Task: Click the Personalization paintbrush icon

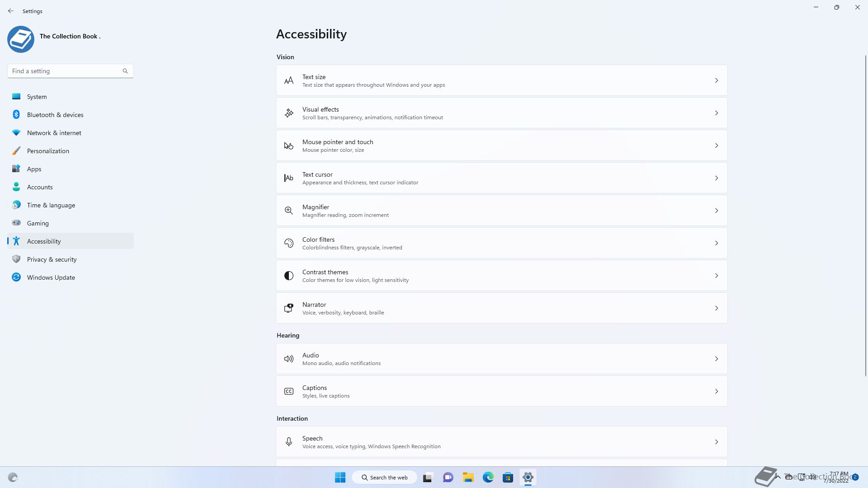Action: (16, 150)
